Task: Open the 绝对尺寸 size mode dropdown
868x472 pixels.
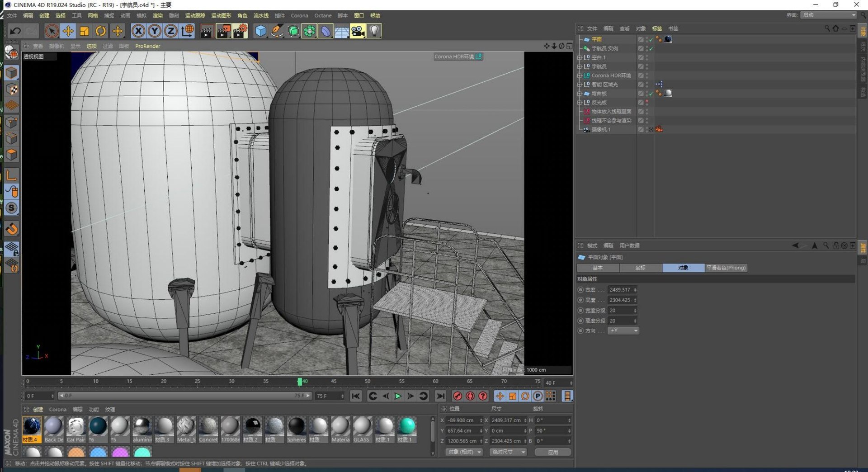Action: [x=508, y=452]
